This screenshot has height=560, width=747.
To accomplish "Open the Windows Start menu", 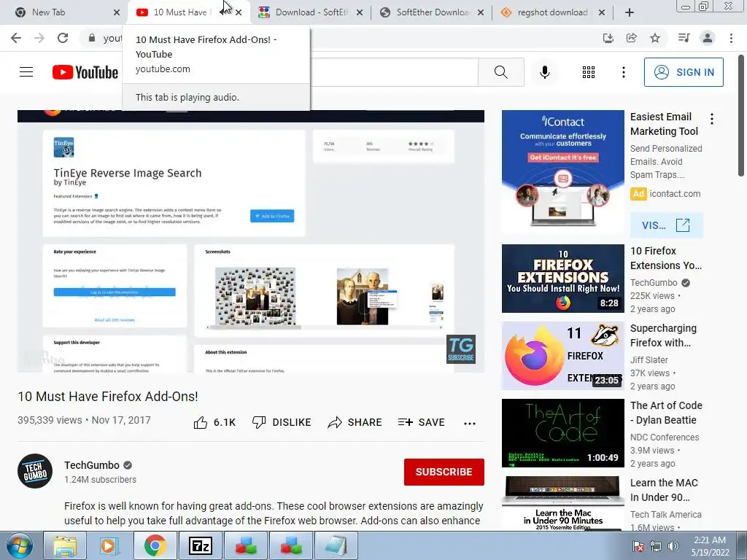I will click(x=20, y=545).
